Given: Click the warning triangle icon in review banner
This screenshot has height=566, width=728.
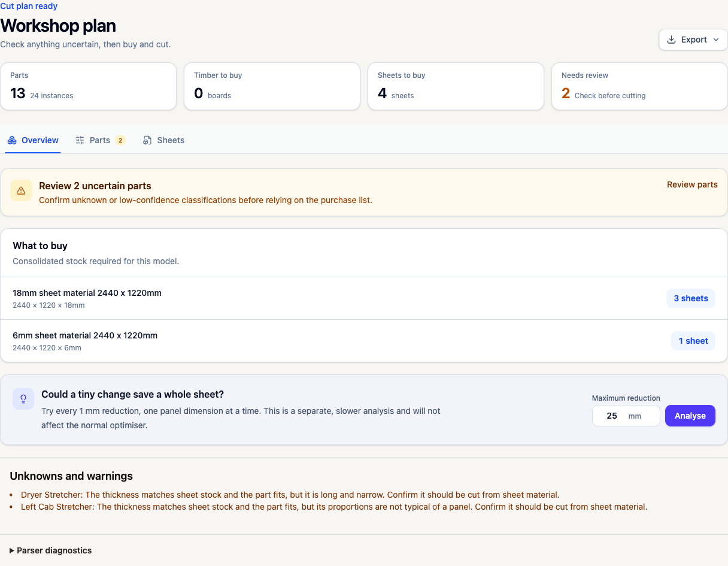Looking at the screenshot, I should click(21, 190).
